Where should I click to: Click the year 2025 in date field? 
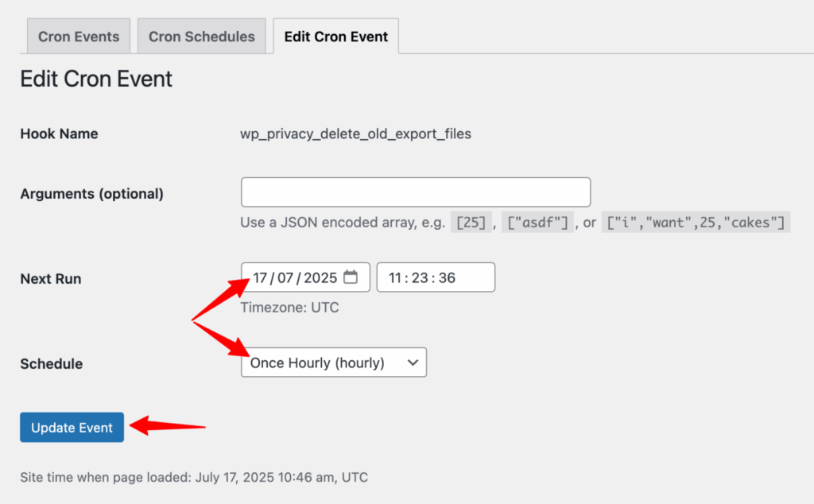pos(318,277)
